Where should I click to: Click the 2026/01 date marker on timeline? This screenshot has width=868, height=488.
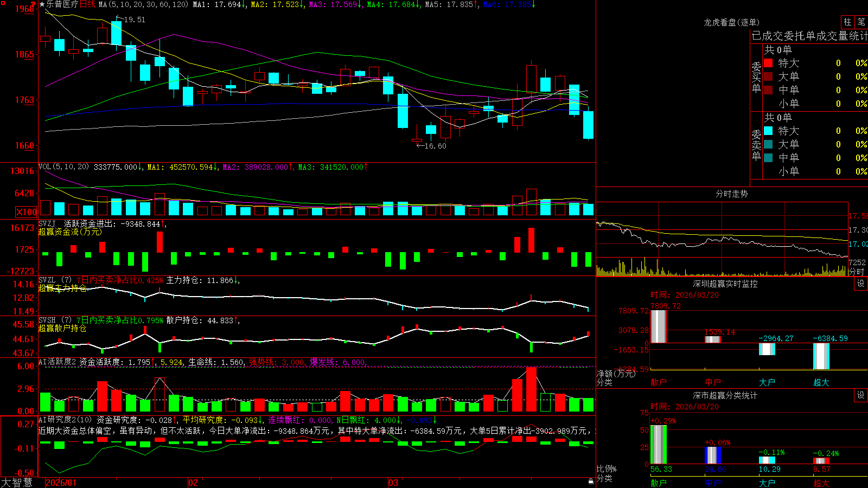(x=61, y=483)
